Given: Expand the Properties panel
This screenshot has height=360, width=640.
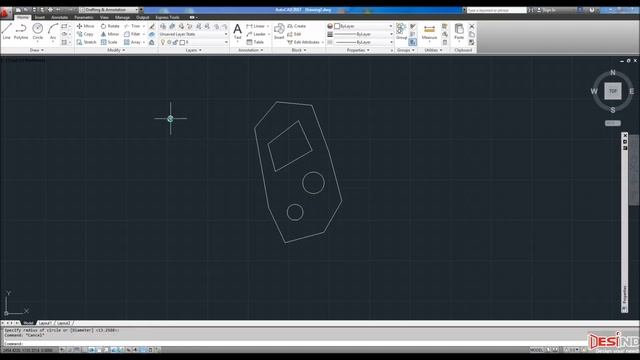Looking at the screenshot, I should click(358, 50).
